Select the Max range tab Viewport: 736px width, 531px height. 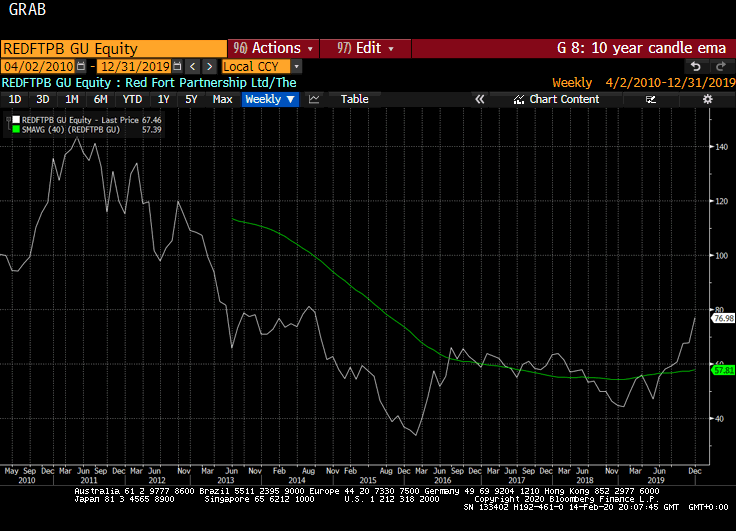[222, 99]
